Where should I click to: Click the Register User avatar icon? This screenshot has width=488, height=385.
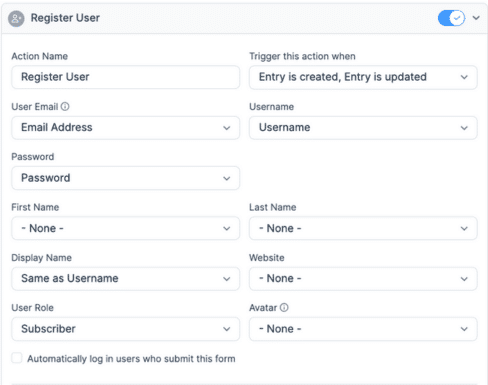pyautogui.click(x=16, y=18)
